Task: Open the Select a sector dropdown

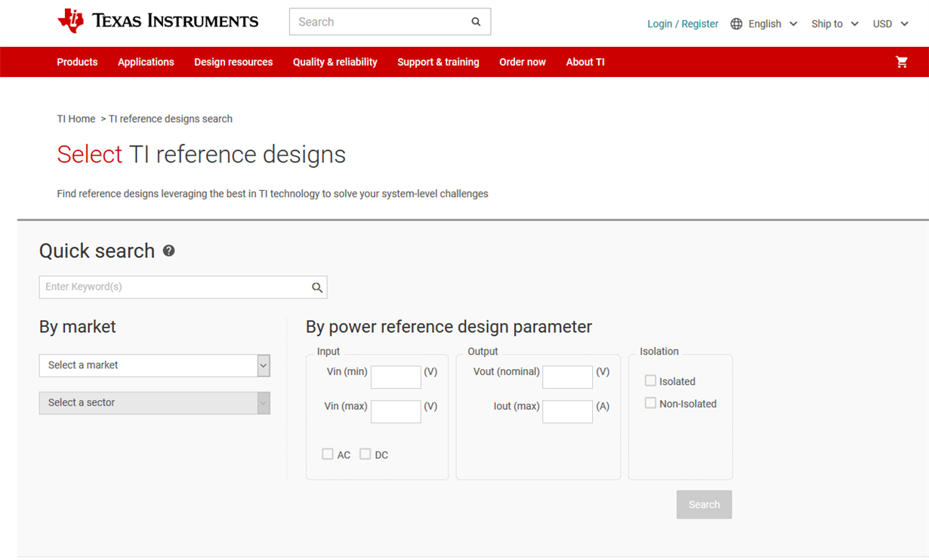Action: point(155,403)
